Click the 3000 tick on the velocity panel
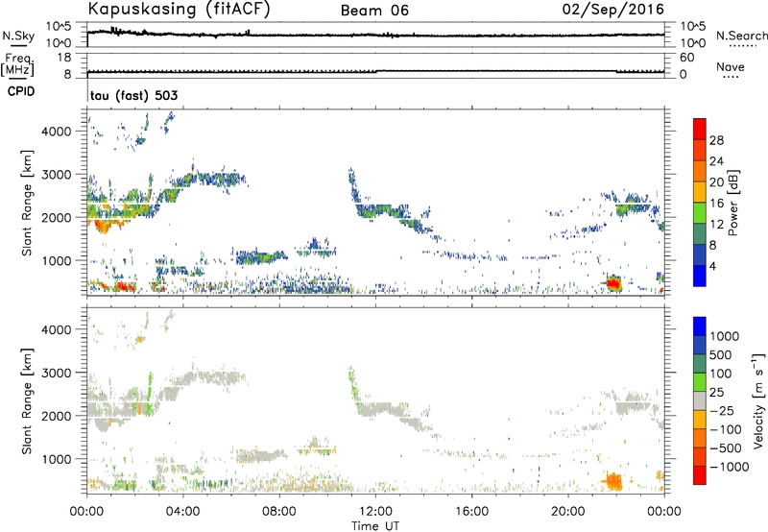Screen dimensions: 768x532 pyautogui.click(x=57, y=373)
